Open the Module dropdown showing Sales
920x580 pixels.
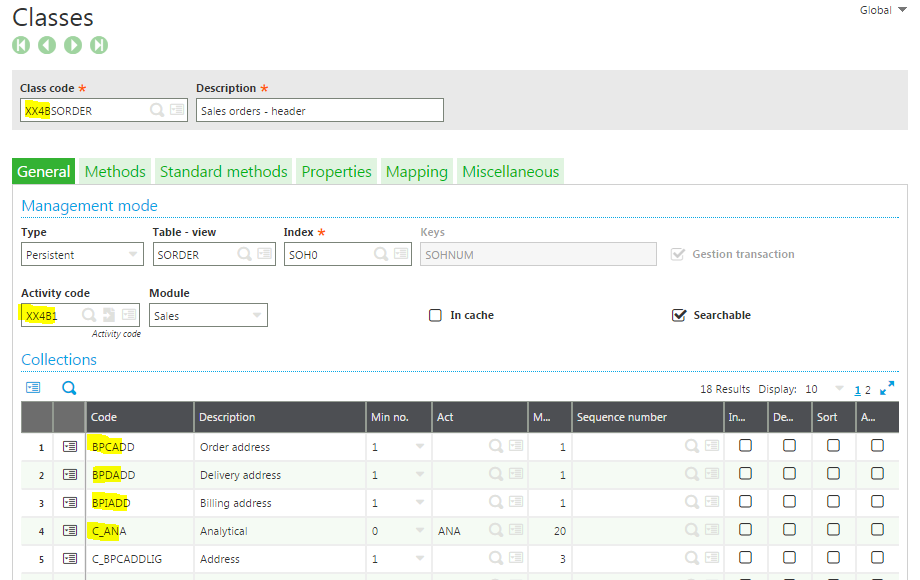[208, 315]
